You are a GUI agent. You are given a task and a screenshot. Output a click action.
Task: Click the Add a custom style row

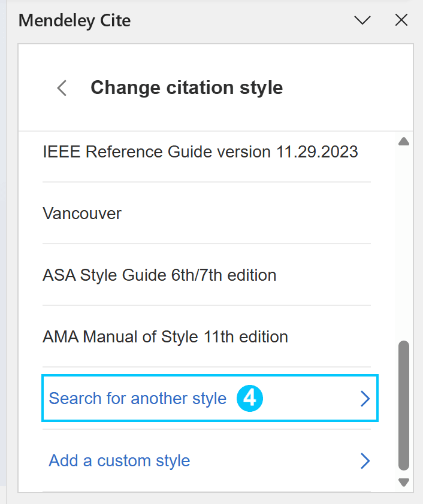207,461
